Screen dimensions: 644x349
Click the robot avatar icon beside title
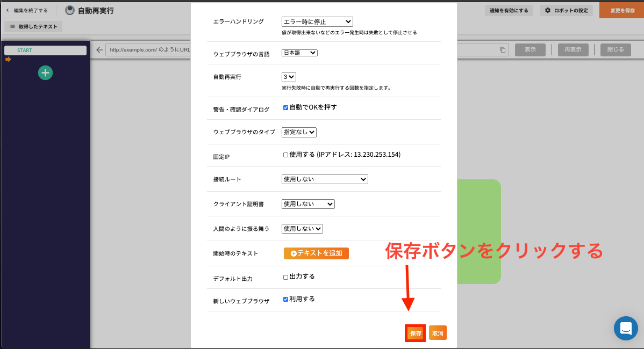click(70, 11)
